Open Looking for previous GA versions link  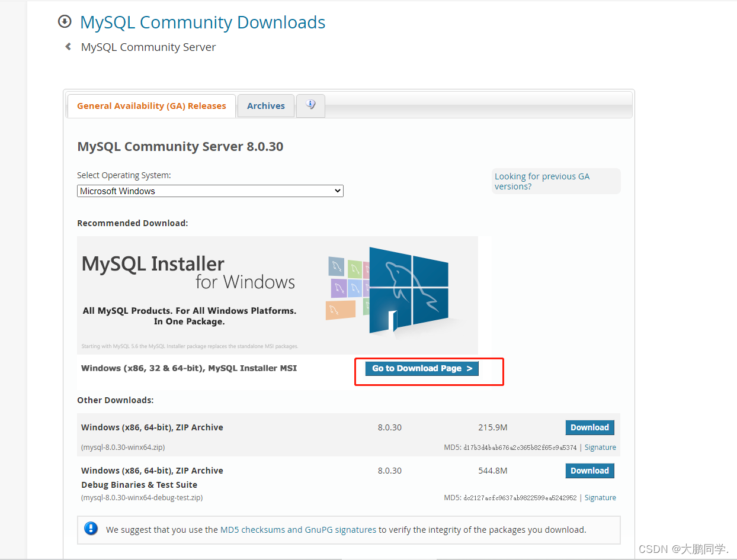click(542, 181)
